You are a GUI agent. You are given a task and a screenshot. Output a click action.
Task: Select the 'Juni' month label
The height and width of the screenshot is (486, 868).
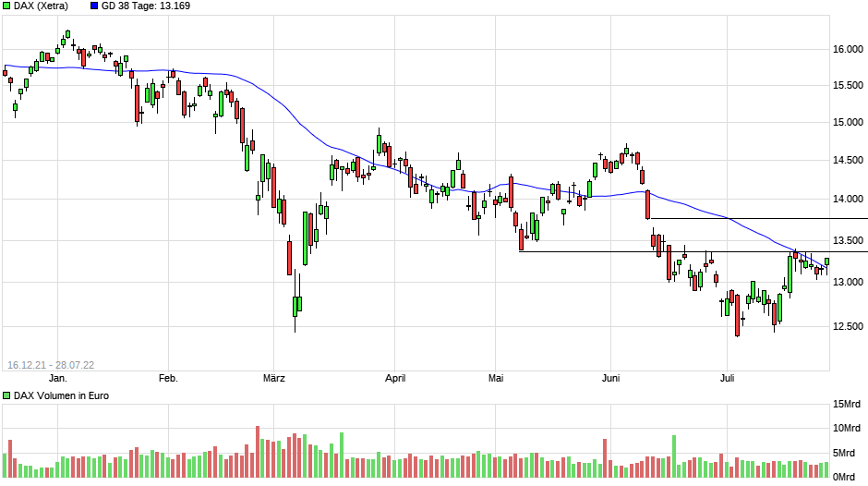click(x=609, y=378)
